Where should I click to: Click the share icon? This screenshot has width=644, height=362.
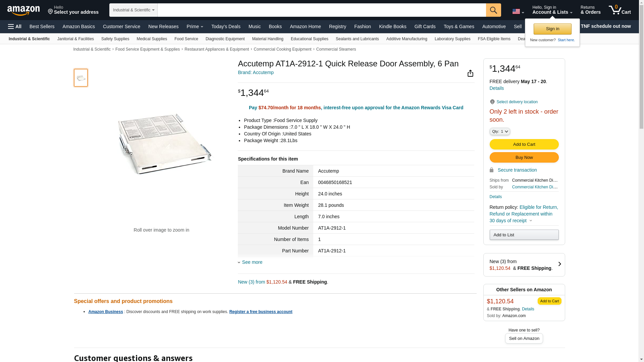470,73
